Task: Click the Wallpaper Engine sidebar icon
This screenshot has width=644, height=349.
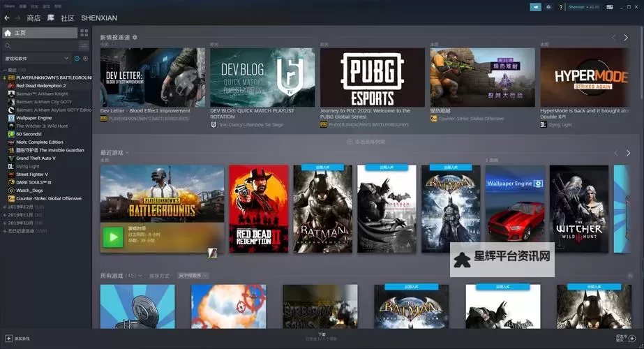Action: click(11, 118)
